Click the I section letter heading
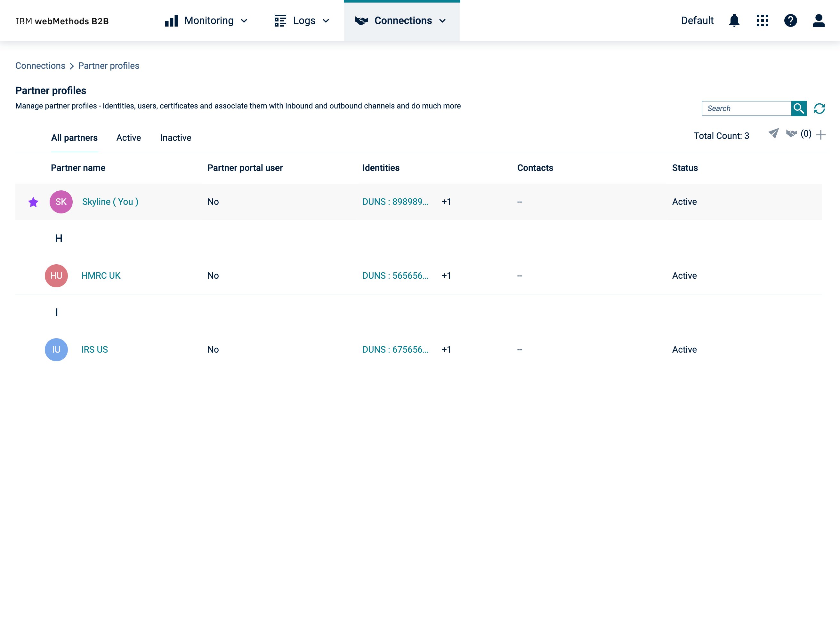Screen dimensions: 840x631 pyautogui.click(x=57, y=313)
